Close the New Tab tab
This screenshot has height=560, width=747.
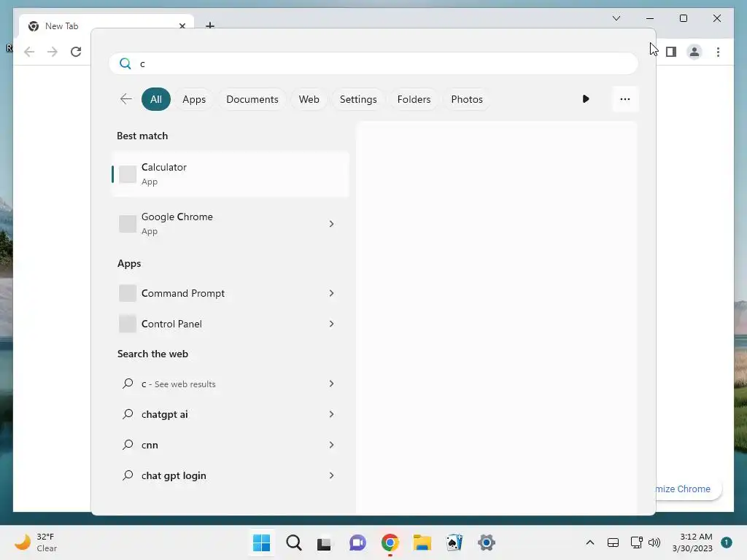tap(182, 26)
